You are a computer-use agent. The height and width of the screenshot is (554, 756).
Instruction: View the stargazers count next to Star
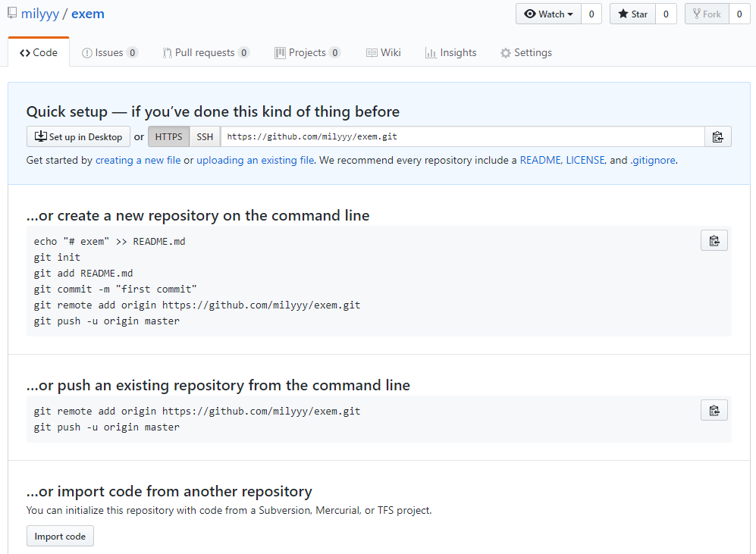[666, 14]
